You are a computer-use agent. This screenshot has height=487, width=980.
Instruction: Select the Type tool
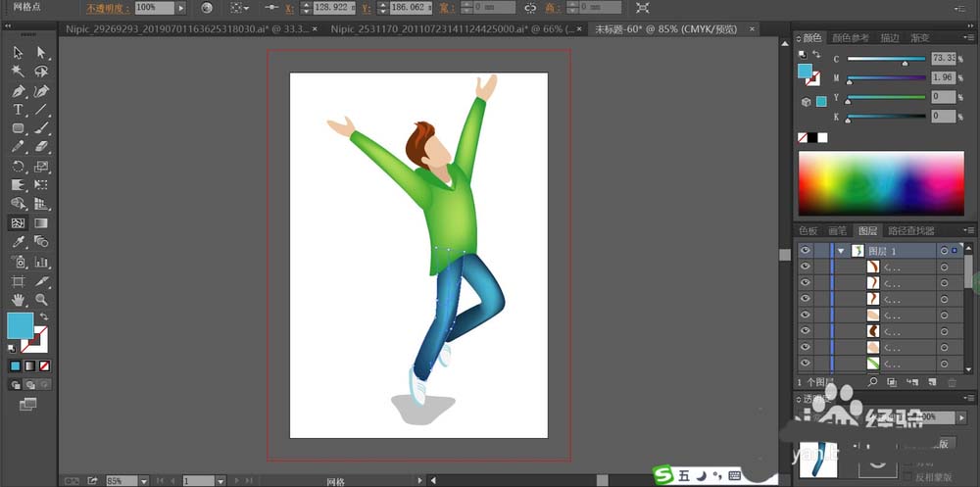pyautogui.click(x=19, y=110)
